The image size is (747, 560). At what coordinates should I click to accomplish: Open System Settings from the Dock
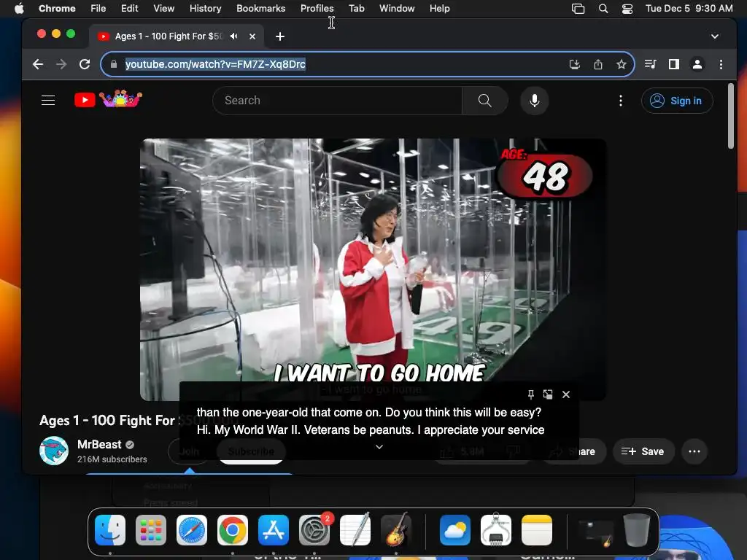[x=314, y=530]
